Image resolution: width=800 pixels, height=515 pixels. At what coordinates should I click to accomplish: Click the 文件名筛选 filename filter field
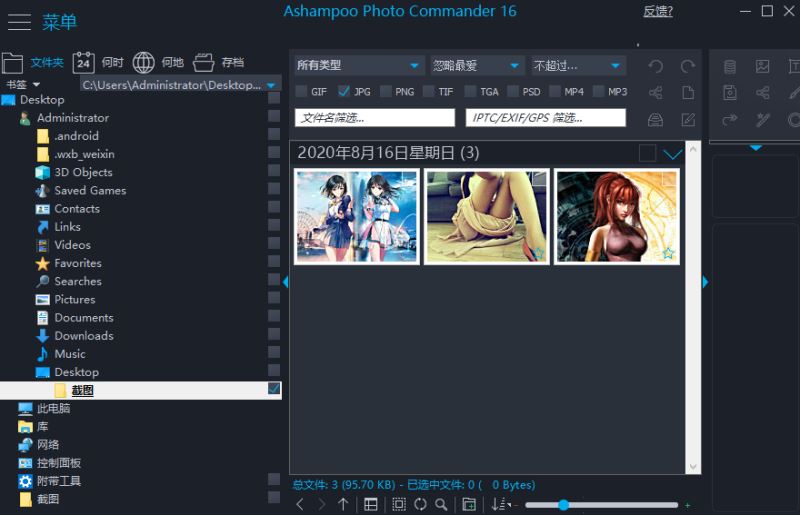[x=375, y=118]
